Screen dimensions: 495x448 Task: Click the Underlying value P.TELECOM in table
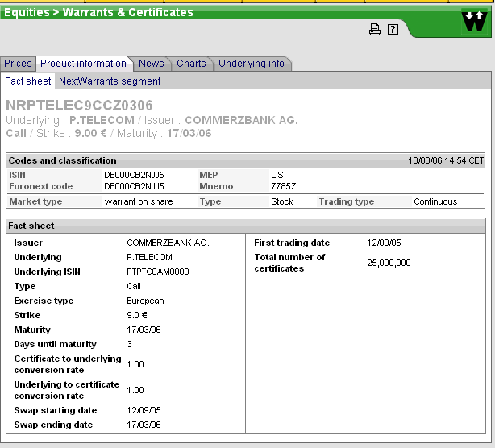tap(149, 257)
